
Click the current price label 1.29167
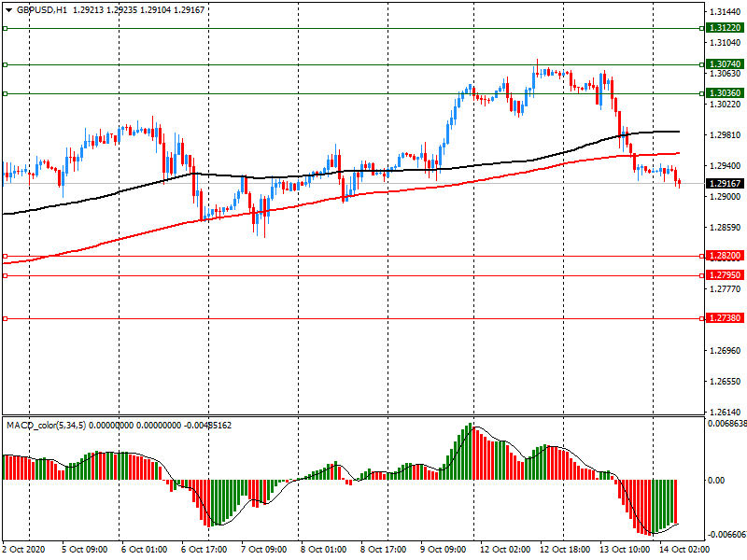tap(725, 183)
